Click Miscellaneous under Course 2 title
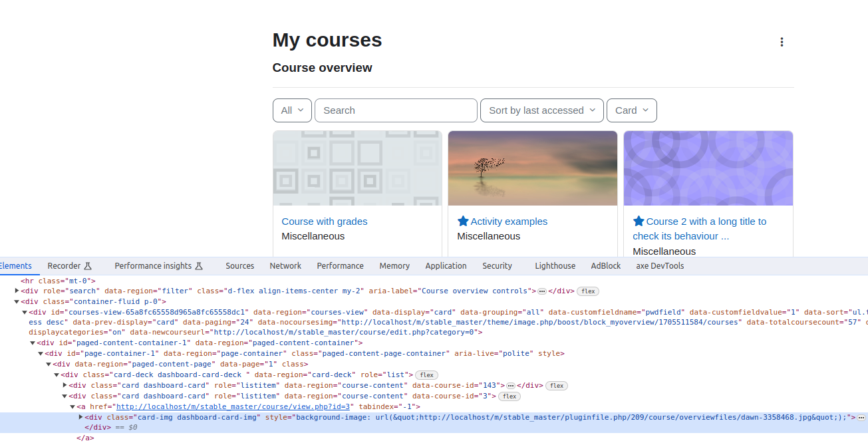 [664, 251]
